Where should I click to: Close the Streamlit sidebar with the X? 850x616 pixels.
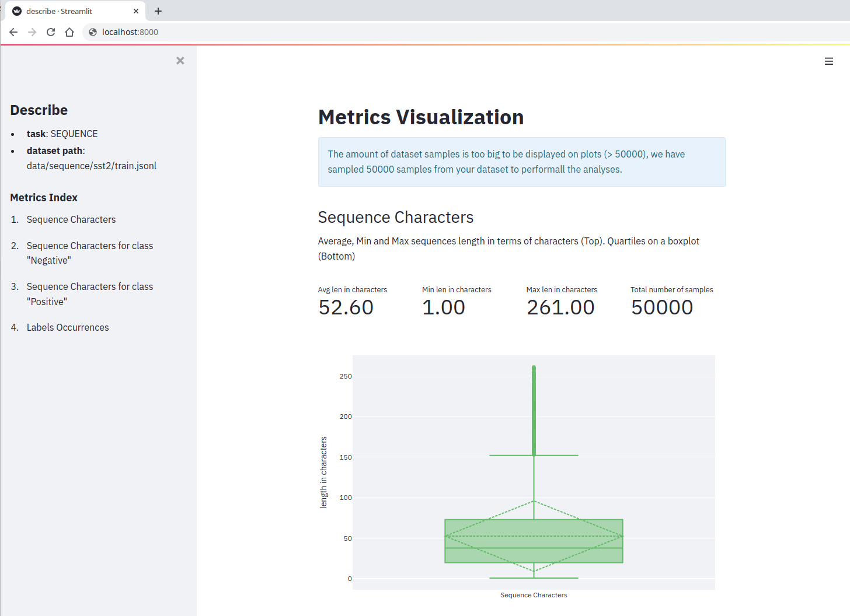[180, 61]
